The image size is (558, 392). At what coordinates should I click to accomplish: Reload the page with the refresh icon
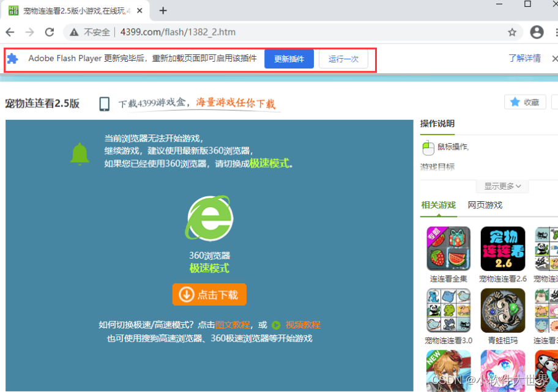click(x=50, y=32)
